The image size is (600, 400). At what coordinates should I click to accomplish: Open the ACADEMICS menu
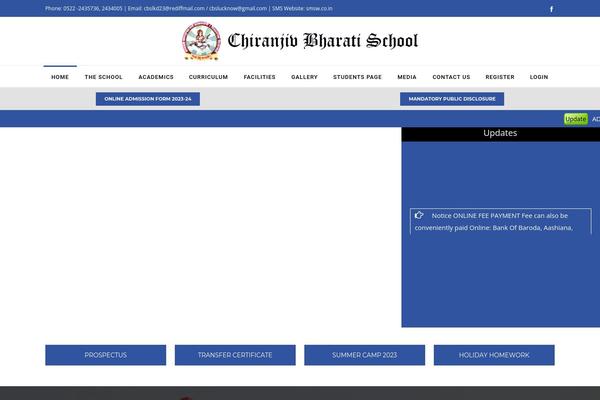(x=156, y=77)
